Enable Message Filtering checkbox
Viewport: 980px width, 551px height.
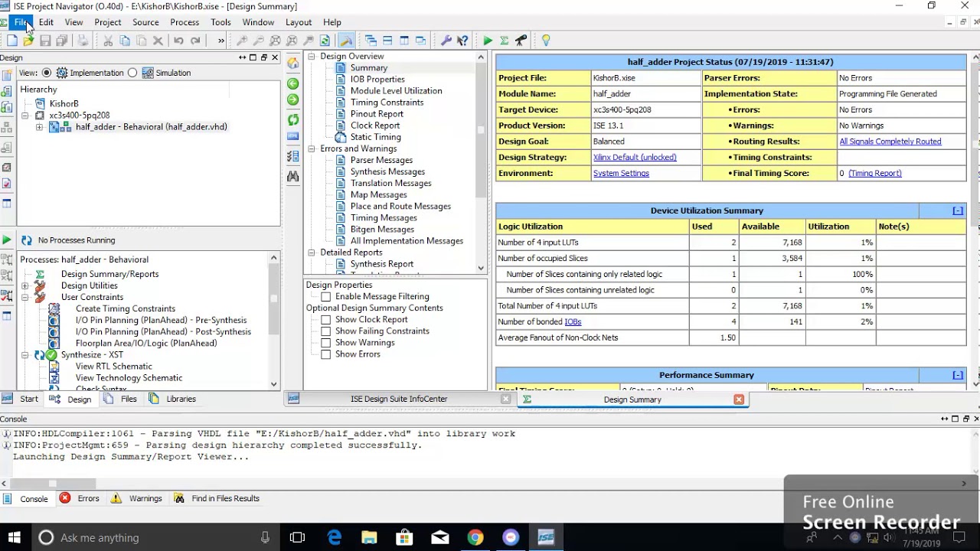coord(326,296)
